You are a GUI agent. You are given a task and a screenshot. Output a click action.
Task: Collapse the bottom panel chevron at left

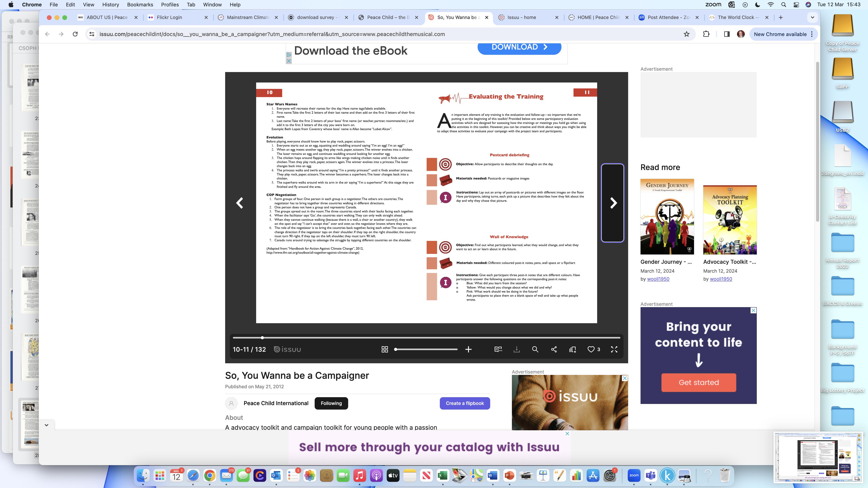pyautogui.click(x=46, y=425)
